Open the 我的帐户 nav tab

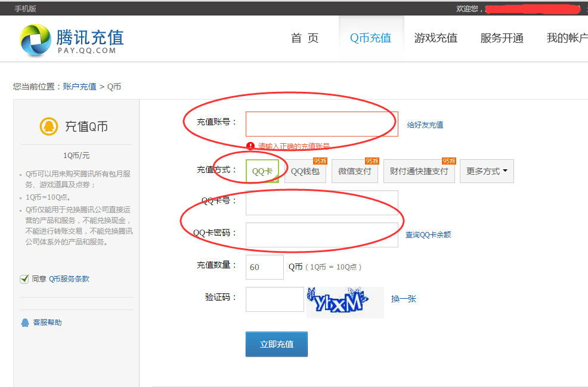[567, 38]
